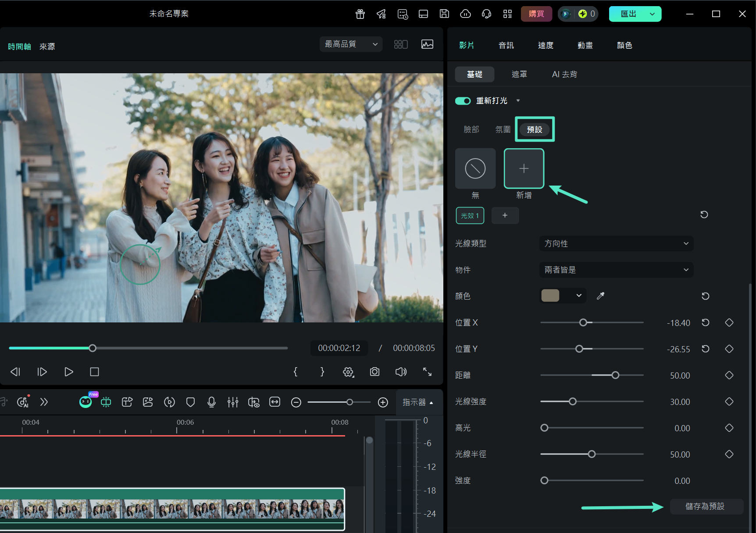Reset the 位置 X value
Screen dimensions: 756x533
[x=705, y=322]
